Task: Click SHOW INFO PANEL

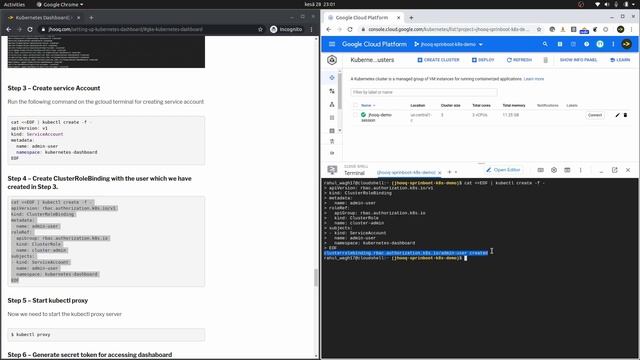Action: [x=578, y=60]
